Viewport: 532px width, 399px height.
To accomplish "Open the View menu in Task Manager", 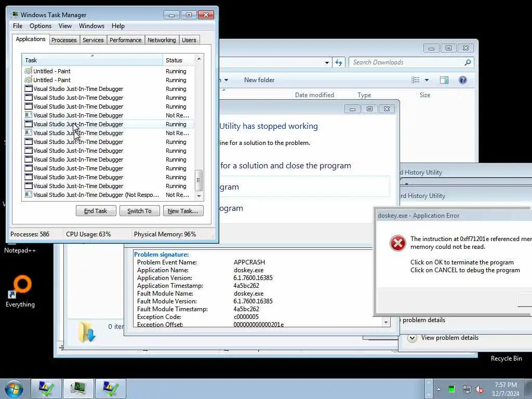I will click(x=65, y=26).
